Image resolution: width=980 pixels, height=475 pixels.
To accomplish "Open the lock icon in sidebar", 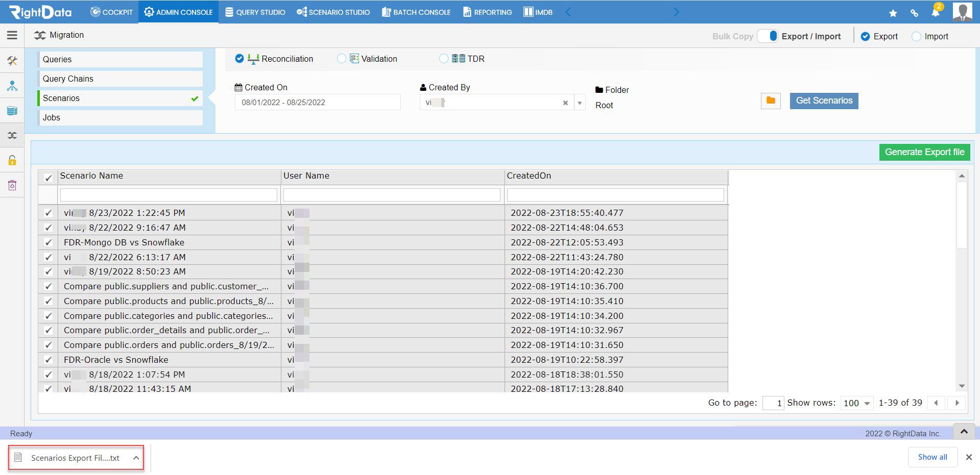I will (12, 160).
